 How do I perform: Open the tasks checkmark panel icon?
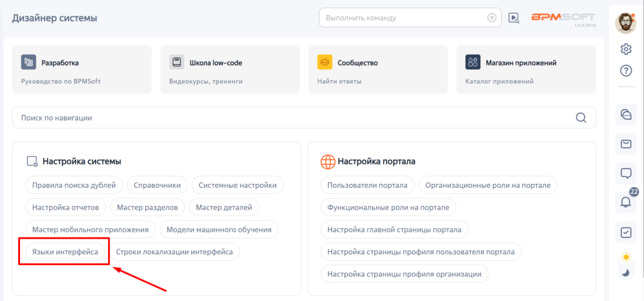626,232
